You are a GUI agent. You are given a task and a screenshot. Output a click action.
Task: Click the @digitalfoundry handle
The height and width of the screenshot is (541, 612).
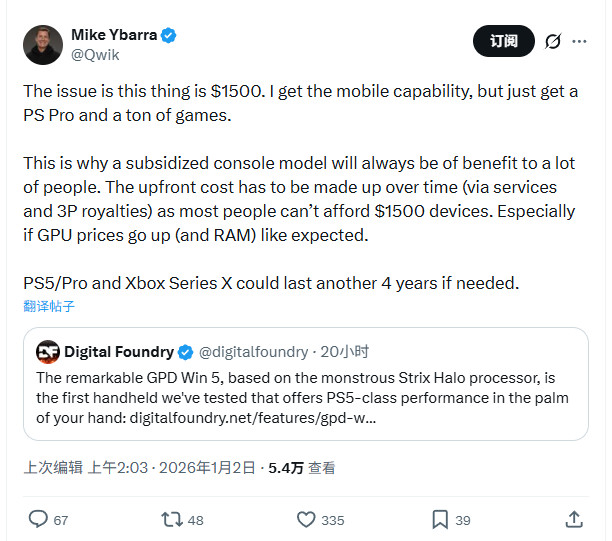click(x=255, y=352)
